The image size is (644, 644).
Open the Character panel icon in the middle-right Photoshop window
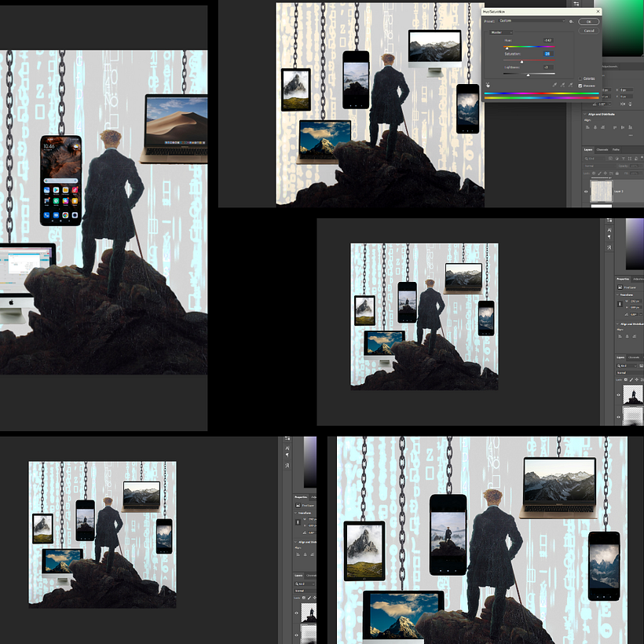coord(609,230)
